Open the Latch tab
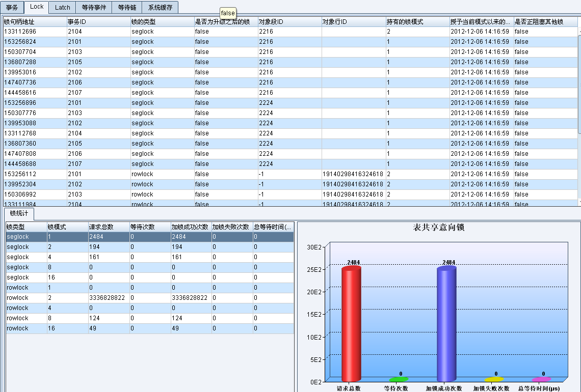Screen dimensions: 581x392 (x=63, y=8)
